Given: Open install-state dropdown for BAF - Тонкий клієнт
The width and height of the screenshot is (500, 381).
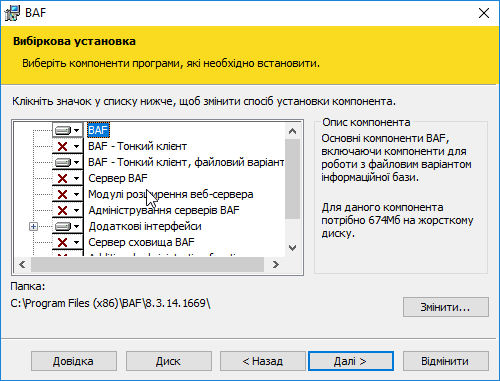Looking at the screenshot, I should coord(68,146).
